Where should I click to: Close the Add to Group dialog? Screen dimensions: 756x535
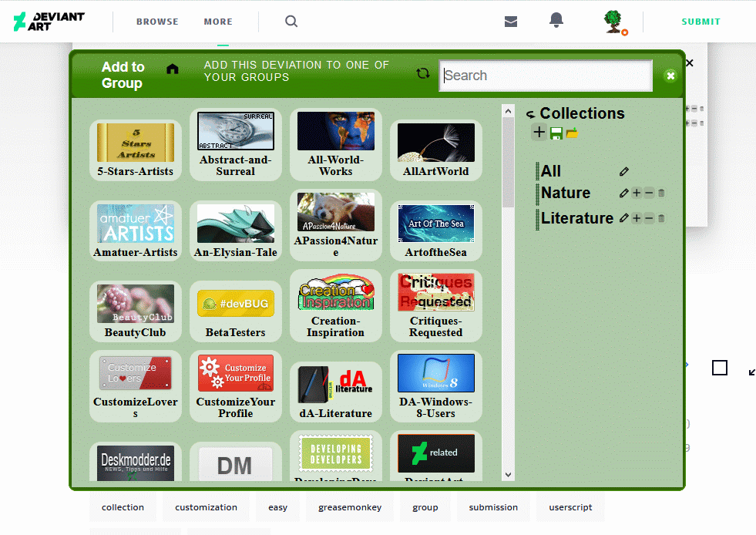670,76
